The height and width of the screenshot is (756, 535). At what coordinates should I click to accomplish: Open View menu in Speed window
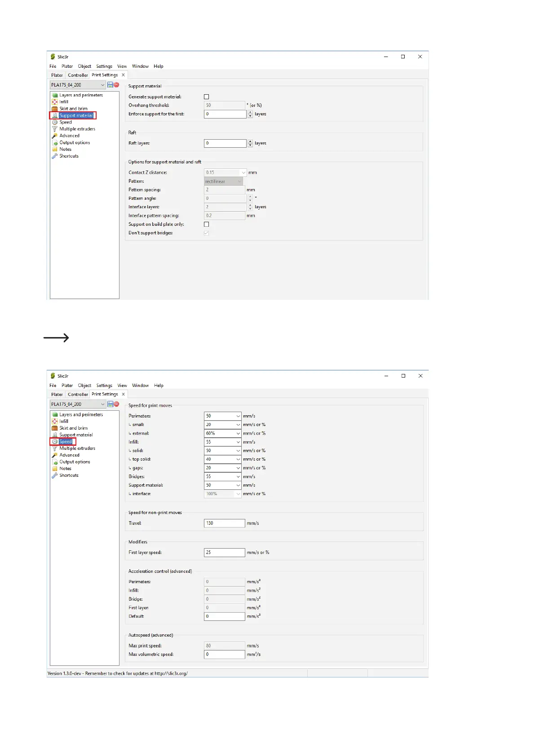(122, 386)
